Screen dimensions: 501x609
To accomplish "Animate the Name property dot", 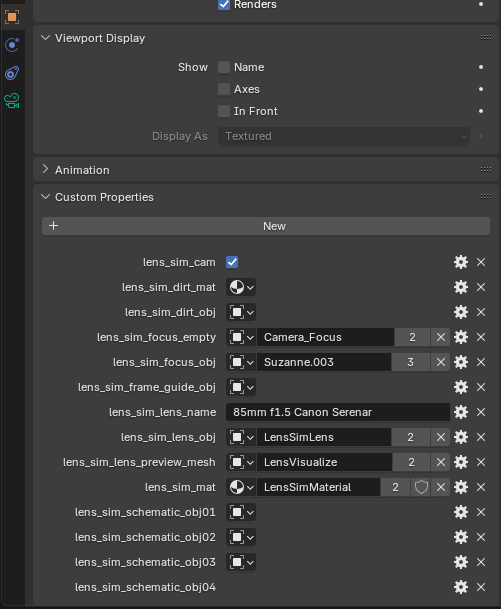I will 481,67.
